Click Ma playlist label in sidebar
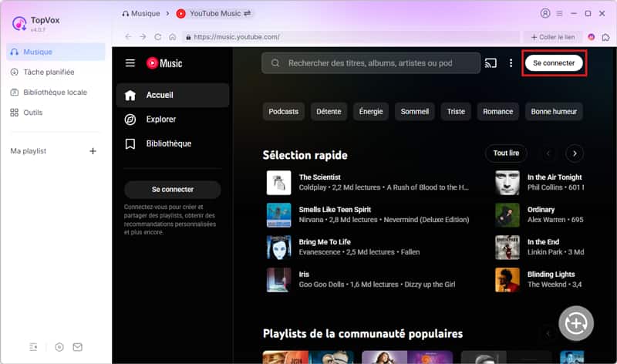 [x=29, y=151]
